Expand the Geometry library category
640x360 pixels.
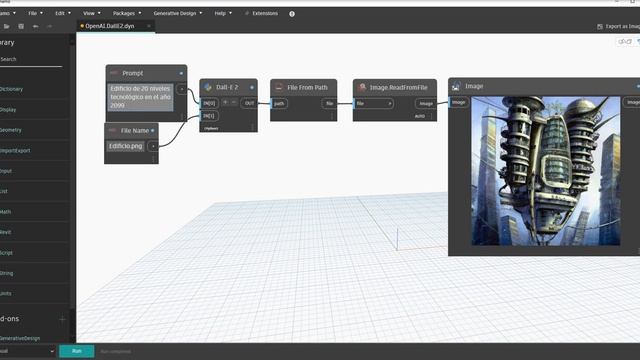34,130
